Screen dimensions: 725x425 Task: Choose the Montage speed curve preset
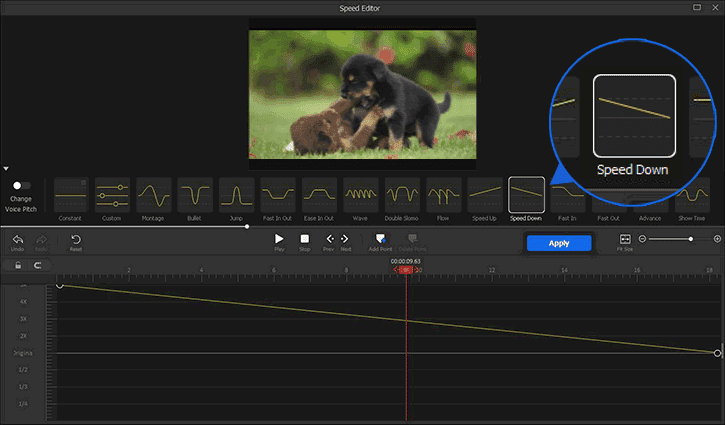tap(153, 194)
